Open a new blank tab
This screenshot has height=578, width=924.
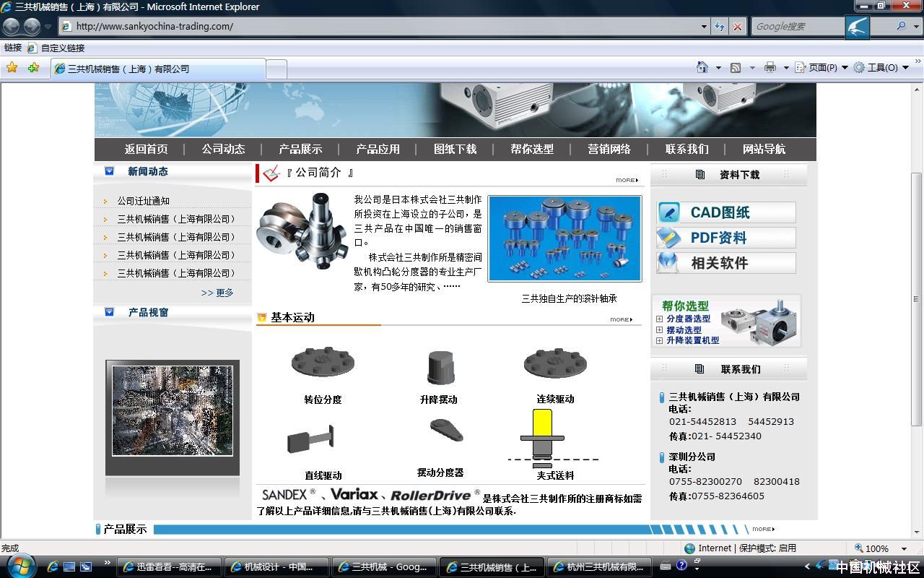click(x=276, y=69)
